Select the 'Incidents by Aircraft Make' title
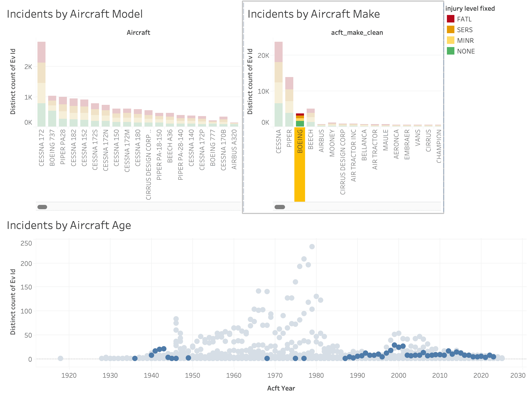The width and height of the screenshot is (532, 398). [314, 14]
